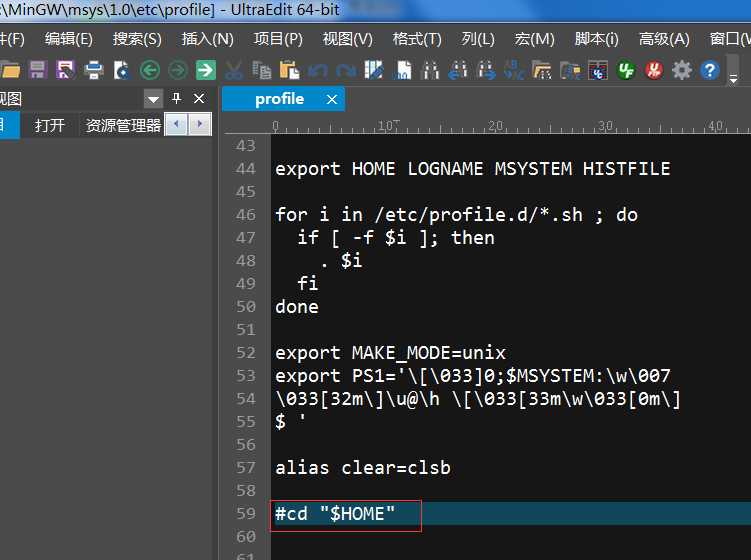Open the 脚本(i) menu

point(596,39)
